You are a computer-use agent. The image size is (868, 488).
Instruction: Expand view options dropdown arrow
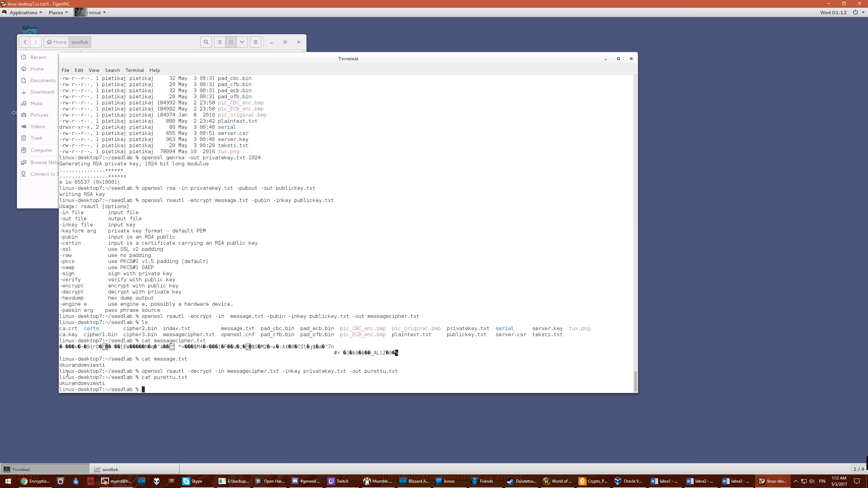point(242,42)
